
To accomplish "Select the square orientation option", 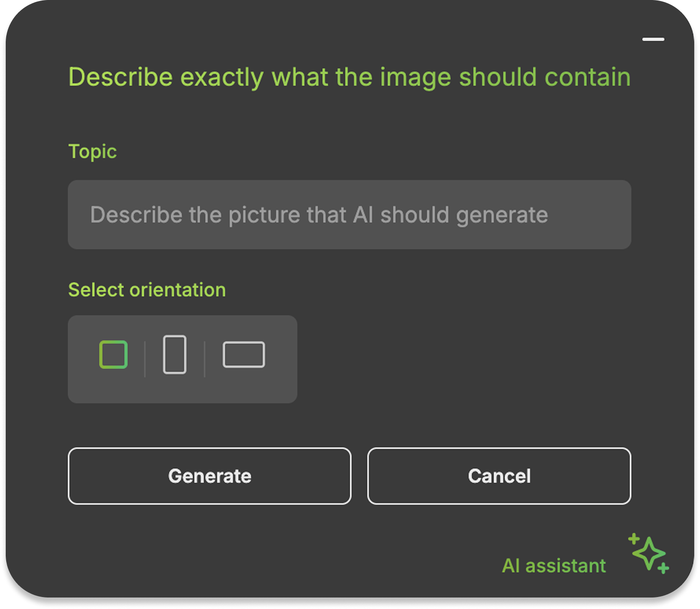I will 113,354.
